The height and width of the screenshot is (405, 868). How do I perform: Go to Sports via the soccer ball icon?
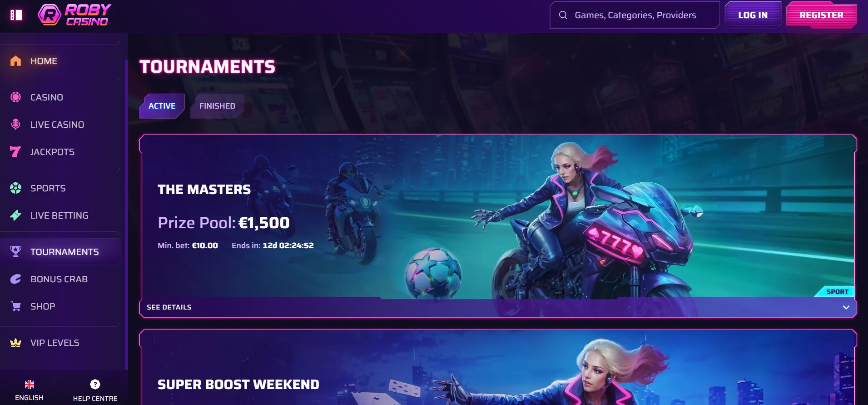pyautogui.click(x=15, y=188)
